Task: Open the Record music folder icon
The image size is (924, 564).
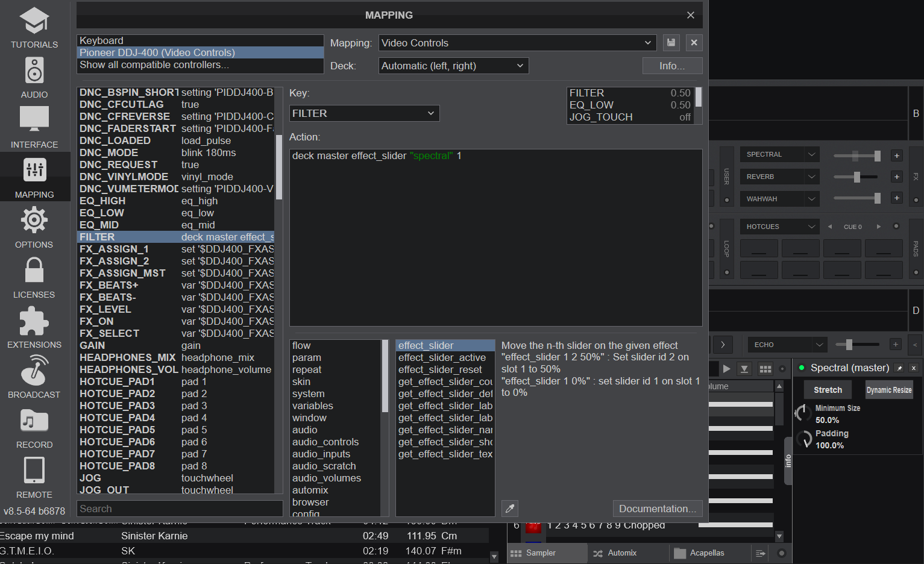Action: (x=34, y=421)
